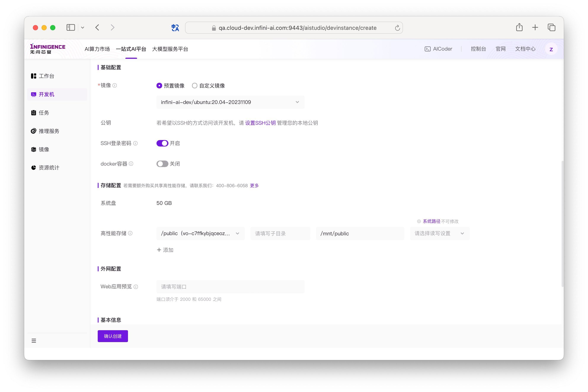The width and height of the screenshot is (588, 392).
Task: Click the 任务 sidebar label
Action: pos(44,113)
